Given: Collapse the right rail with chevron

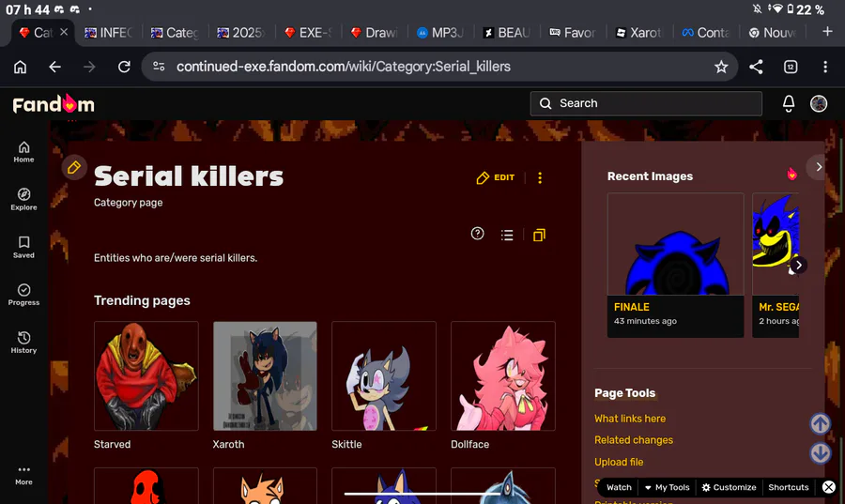Looking at the screenshot, I should tap(818, 167).
